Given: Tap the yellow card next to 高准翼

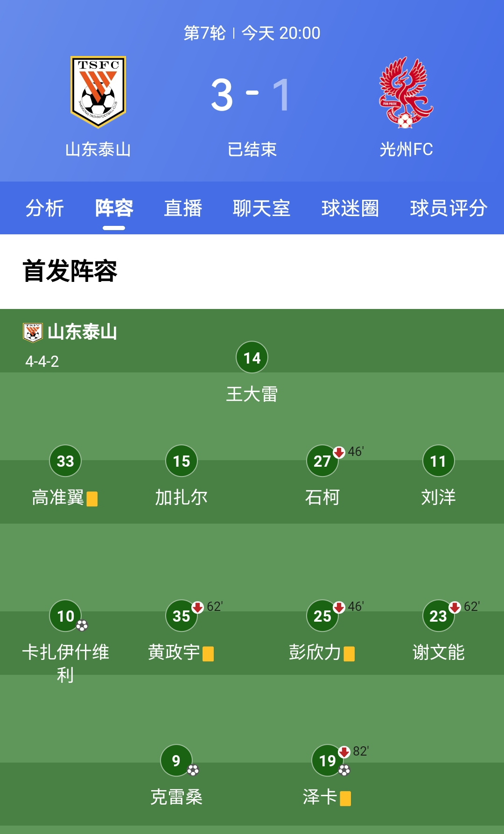Looking at the screenshot, I should point(92,499).
